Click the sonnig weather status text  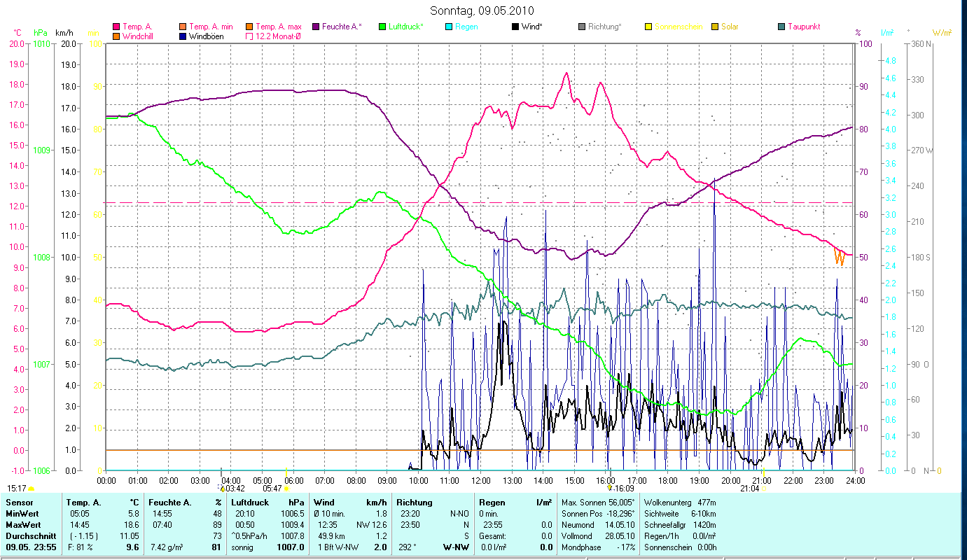[x=242, y=547]
